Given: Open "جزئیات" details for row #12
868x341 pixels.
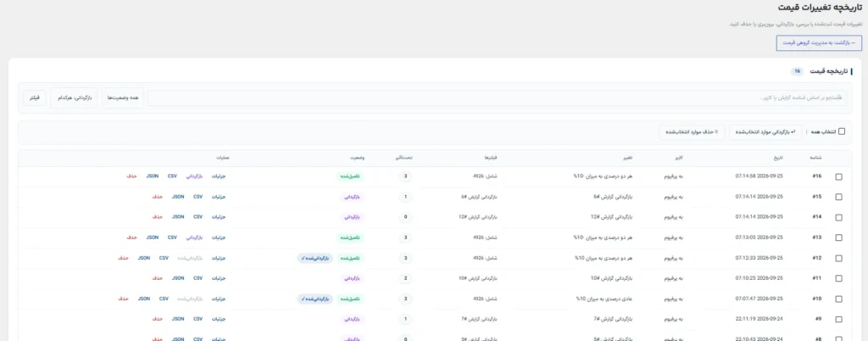Looking at the screenshot, I should click(x=220, y=258).
